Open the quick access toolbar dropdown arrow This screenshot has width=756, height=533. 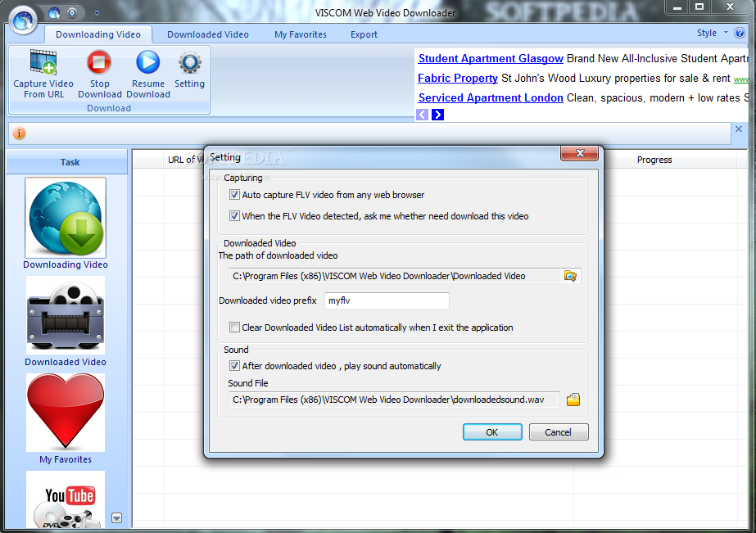[x=97, y=13]
